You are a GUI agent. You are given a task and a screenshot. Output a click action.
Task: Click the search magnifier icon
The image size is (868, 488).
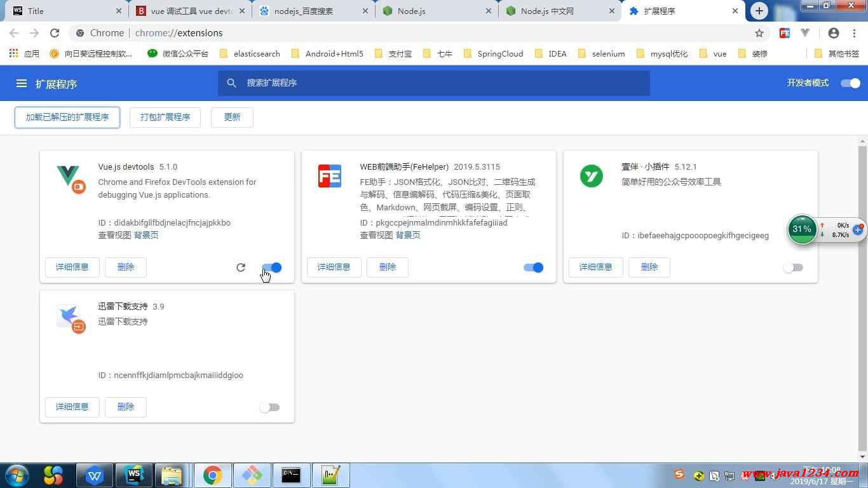[232, 83]
